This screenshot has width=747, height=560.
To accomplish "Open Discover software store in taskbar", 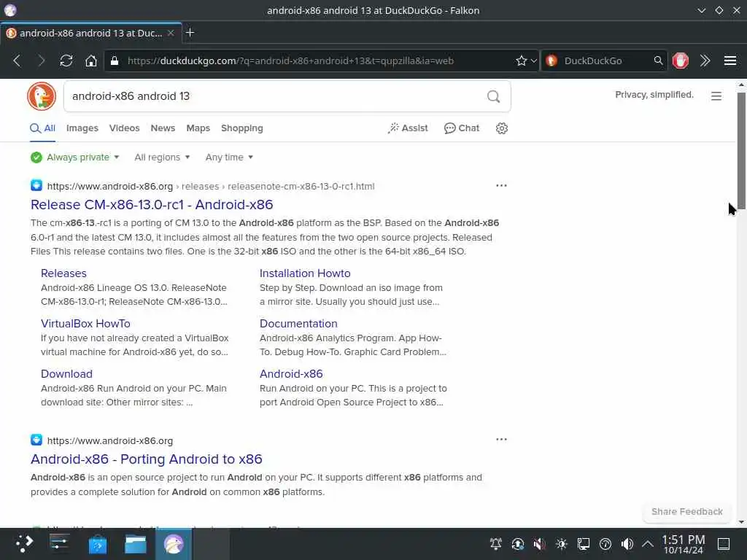I will 98,544.
